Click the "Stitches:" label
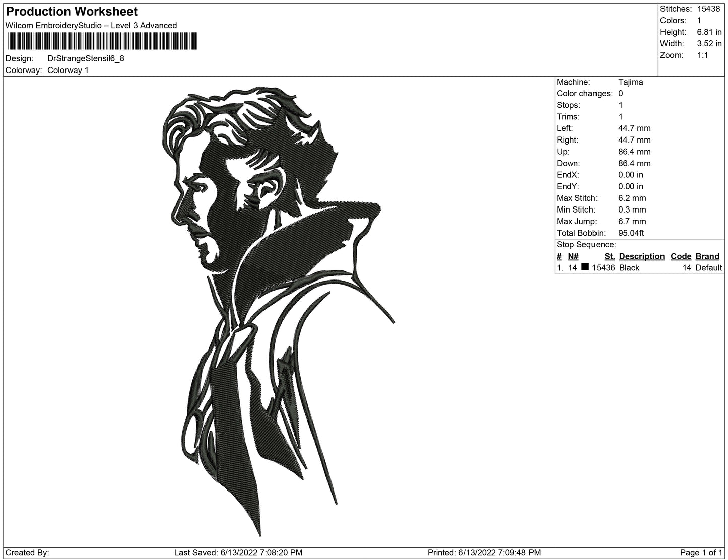 point(676,9)
